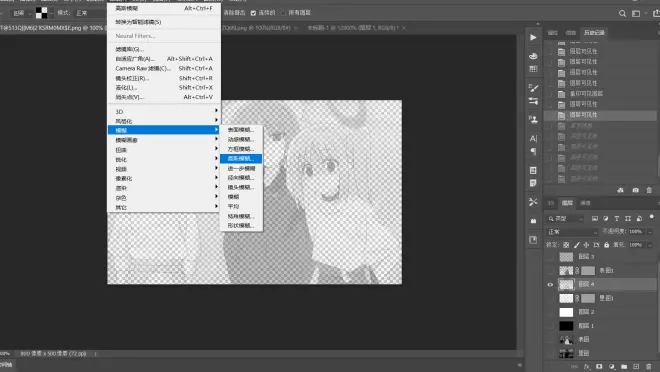Screen dimensions: 660x372
Task: Choose 动感模糊 motion blur in submenu
Action: pos(241,139)
